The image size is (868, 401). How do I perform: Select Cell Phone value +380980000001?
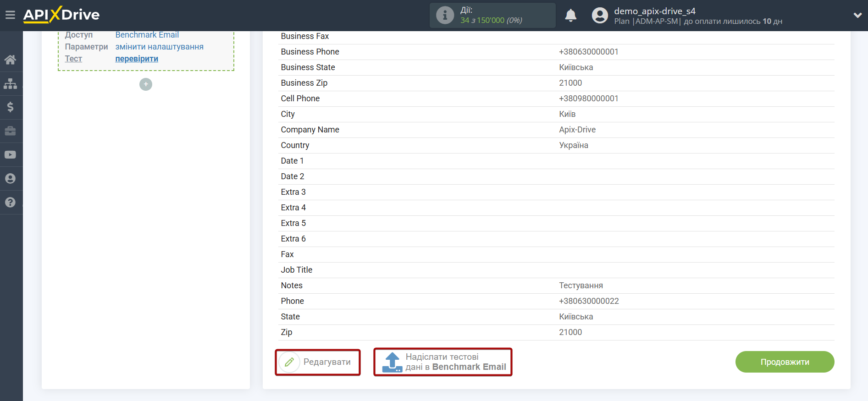point(589,99)
